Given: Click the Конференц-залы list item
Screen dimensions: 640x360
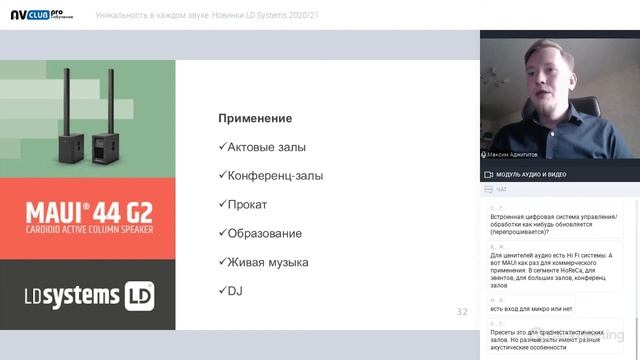Looking at the screenshot, I should [271, 176].
